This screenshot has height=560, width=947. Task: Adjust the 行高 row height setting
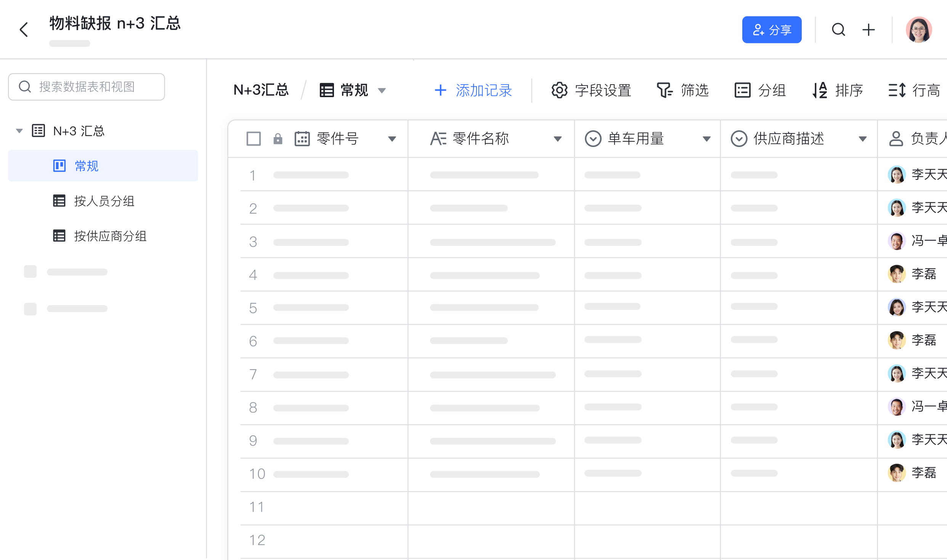[x=916, y=90]
